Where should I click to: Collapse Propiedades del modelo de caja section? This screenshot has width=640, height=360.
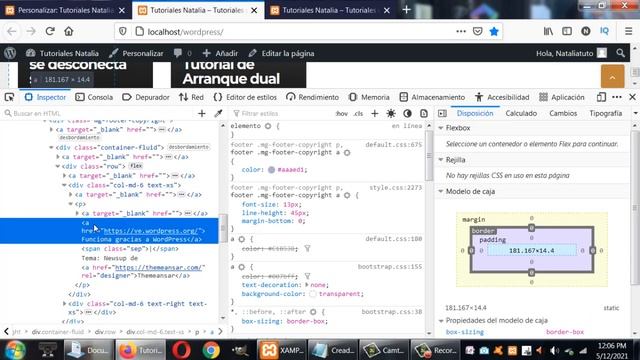tap(441, 320)
